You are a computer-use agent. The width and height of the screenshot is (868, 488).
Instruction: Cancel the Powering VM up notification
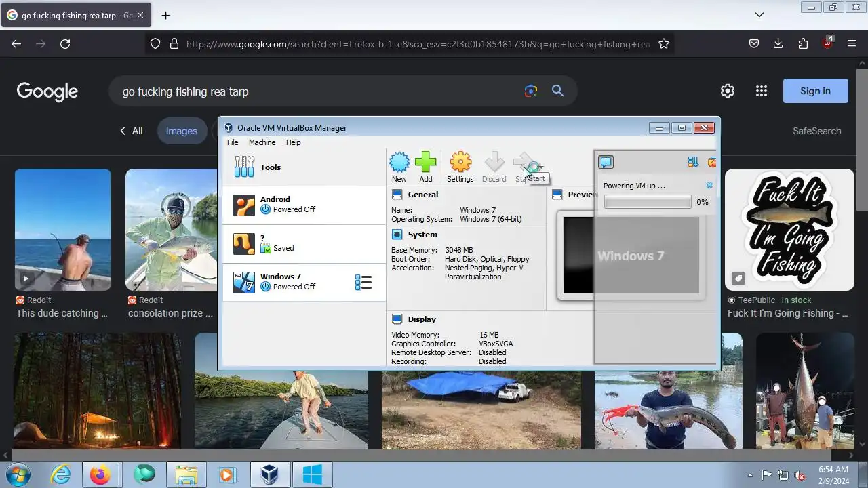coord(709,185)
